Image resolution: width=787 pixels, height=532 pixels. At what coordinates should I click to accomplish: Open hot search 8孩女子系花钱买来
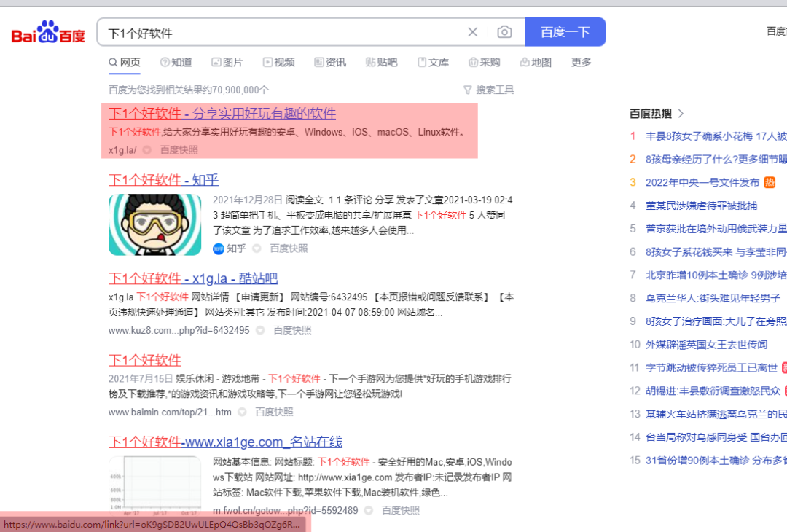716,252
